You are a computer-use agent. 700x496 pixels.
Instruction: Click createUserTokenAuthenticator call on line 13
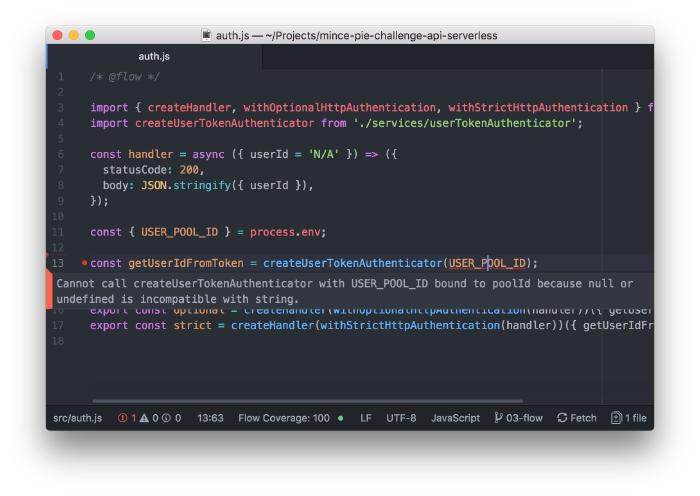pos(352,263)
